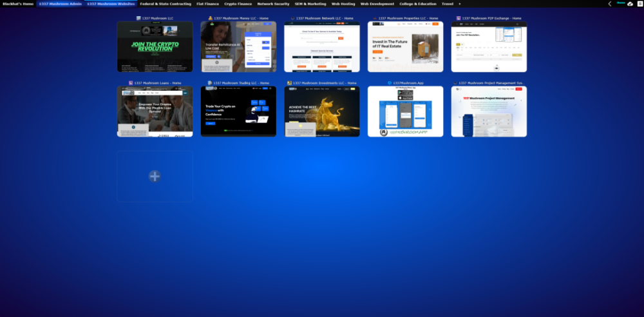Screen dimensions: 644x317
Task: Click '1337 Mushroom Network LLC - Home' title
Action: 325,18
